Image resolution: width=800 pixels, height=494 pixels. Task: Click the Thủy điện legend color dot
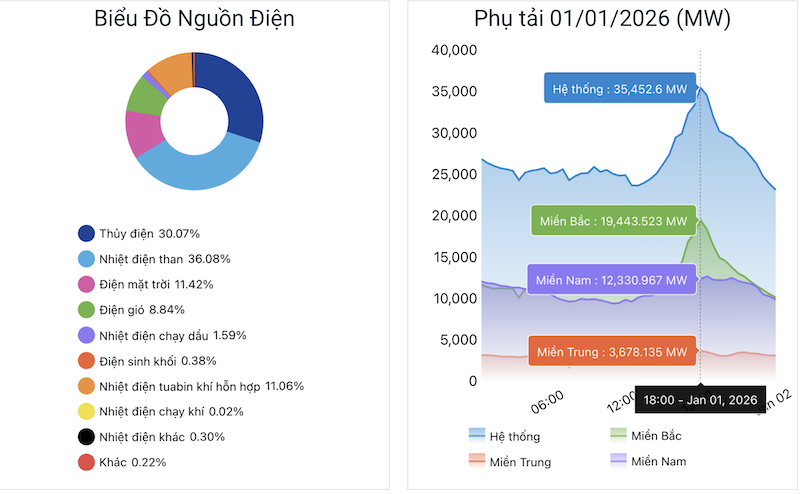pyautogui.click(x=87, y=234)
